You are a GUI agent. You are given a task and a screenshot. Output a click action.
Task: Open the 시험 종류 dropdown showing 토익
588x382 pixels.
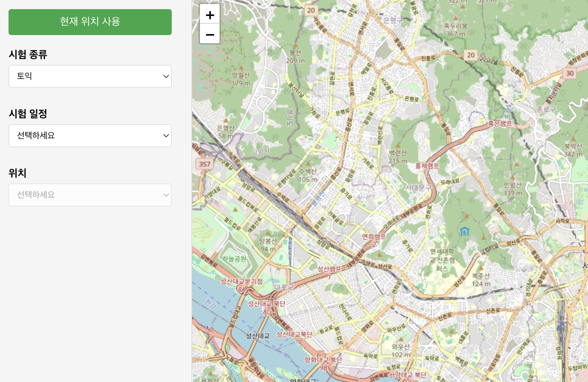pyautogui.click(x=90, y=76)
